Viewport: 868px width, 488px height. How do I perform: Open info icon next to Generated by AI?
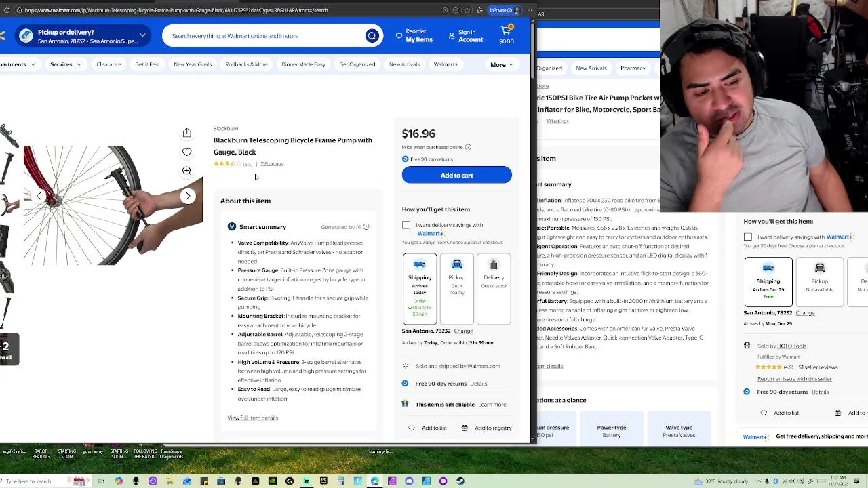(366, 227)
